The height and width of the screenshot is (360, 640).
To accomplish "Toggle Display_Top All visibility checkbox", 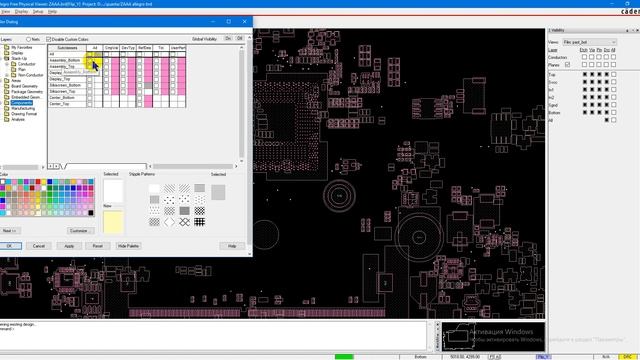I will click(x=90, y=79).
